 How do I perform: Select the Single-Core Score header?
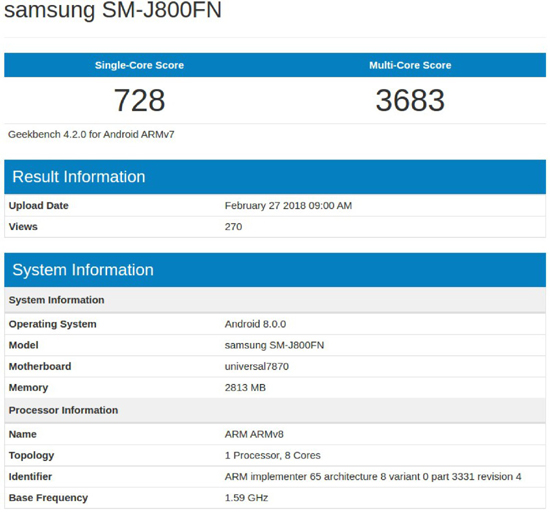click(139, 65)
